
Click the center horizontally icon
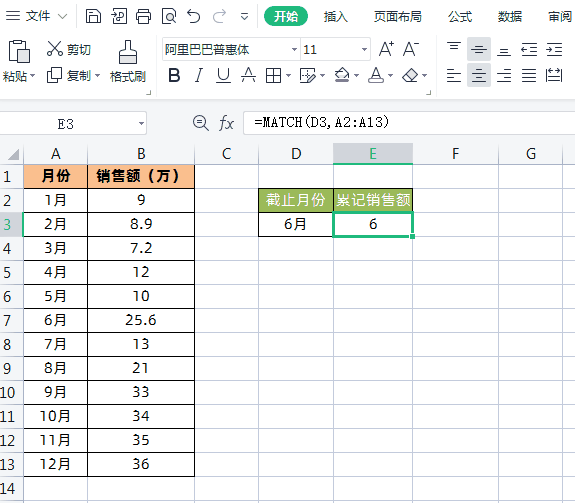tap(479, 75)
